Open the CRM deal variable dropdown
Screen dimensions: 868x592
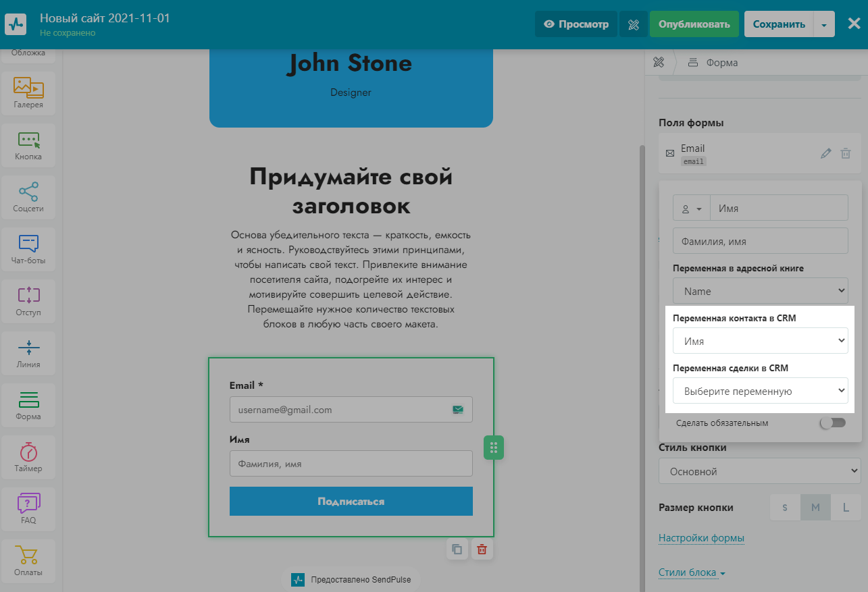click(760, 391)
